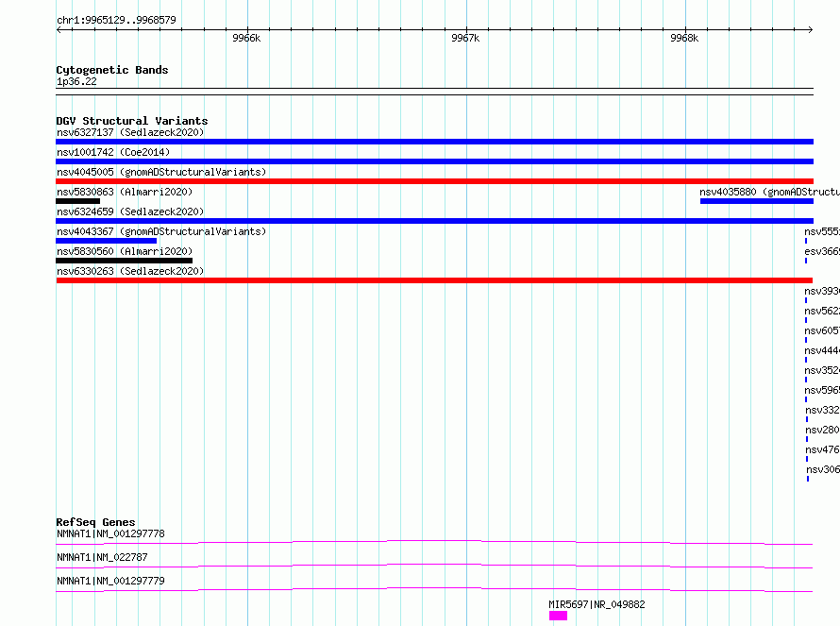Screen dimensions: 840x626
Task: Open the nsv6327137 (Sedlazeck2020) label
Action: (x=130, y=132)
